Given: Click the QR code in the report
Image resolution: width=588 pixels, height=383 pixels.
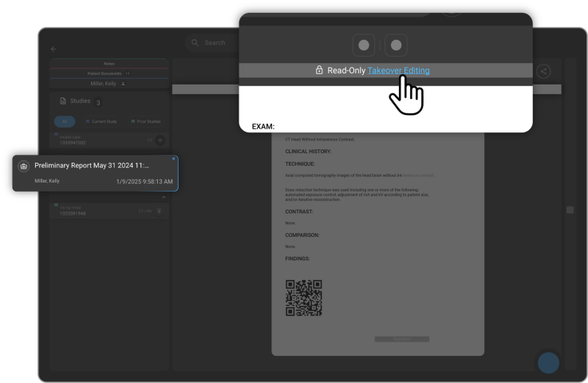Looking at the screenshot, I should point(304,298).
